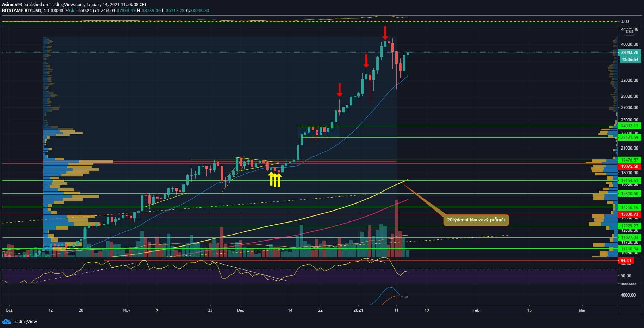Open the USD currency selector

point(629,32)
